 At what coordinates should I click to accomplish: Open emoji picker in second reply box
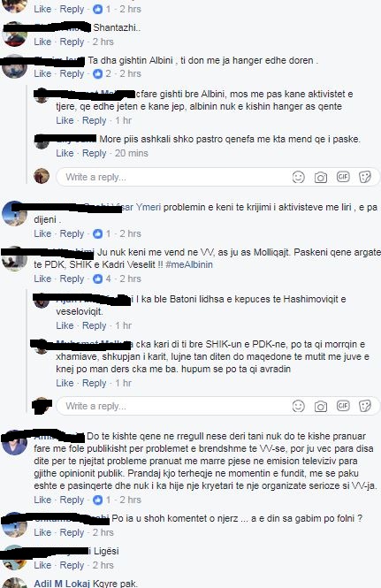pyautogui.click(x=298, y=406)
